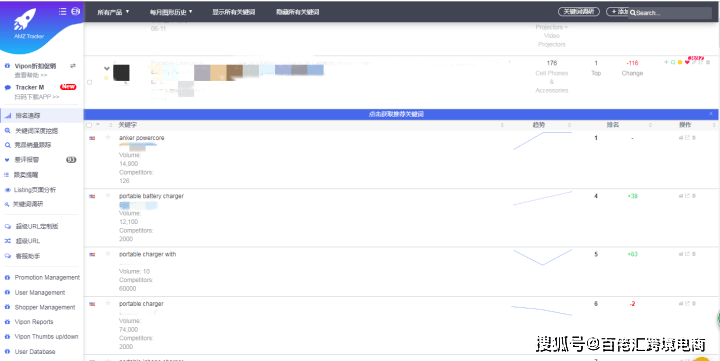Tick the select-all keywords checkbox
This screenshot has width=720, height=361.
click(x=89, y=125)
